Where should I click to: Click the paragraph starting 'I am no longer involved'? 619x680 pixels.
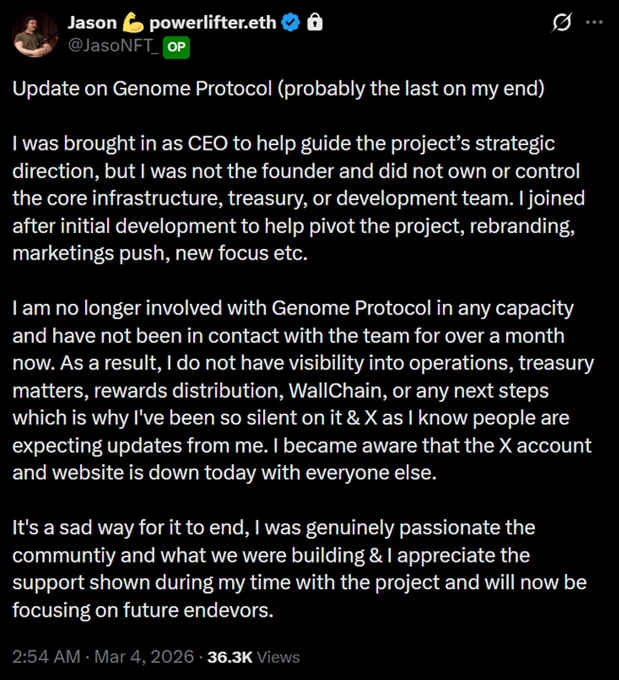pyautogui.click(x=303, y=390)
